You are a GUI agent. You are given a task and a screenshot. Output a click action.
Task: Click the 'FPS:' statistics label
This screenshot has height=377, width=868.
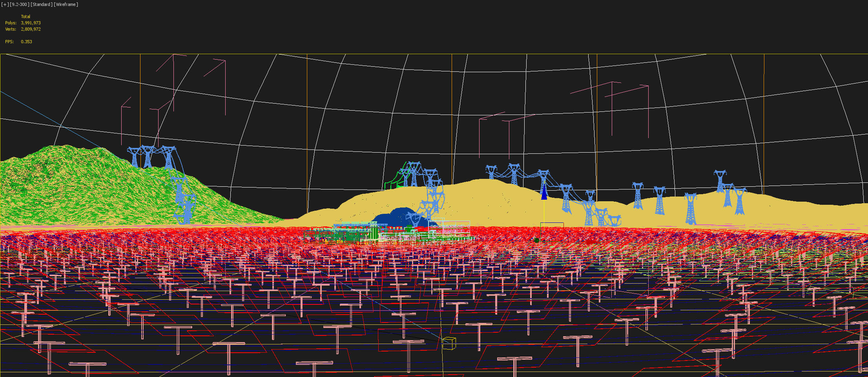pos(9,42)
